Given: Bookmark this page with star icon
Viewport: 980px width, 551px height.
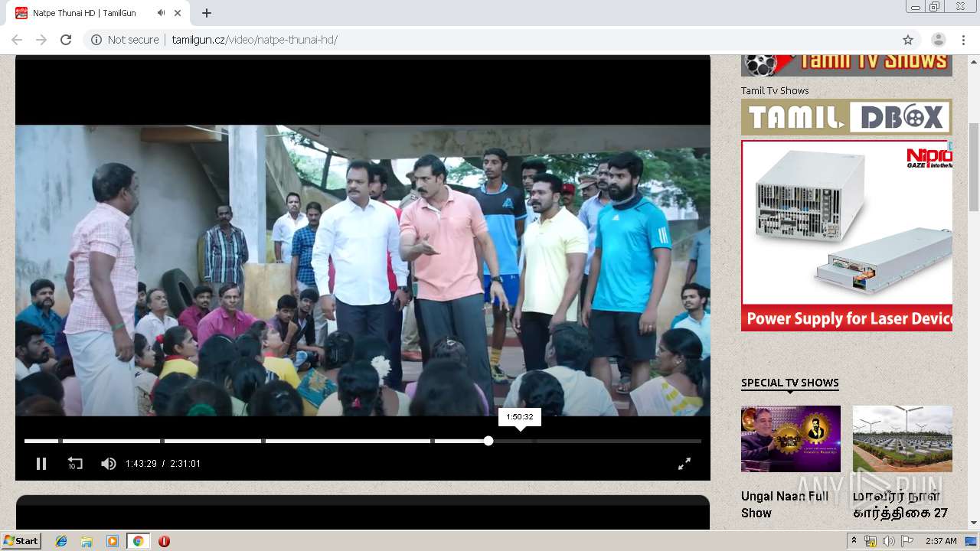Looking at the screenshot, I should tap(908, 40).
